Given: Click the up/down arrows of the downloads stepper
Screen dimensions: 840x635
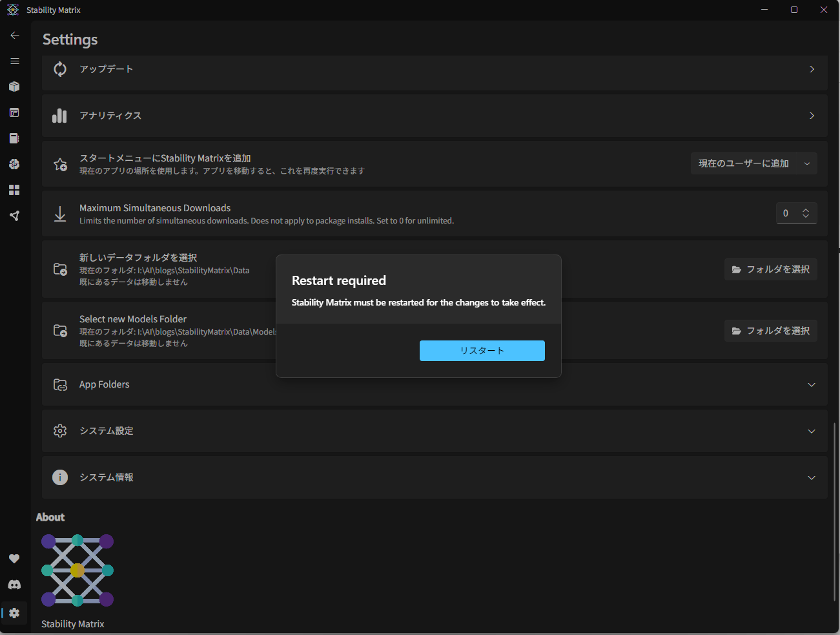Looking at the screenshot, I should click(x=806, y=213).
